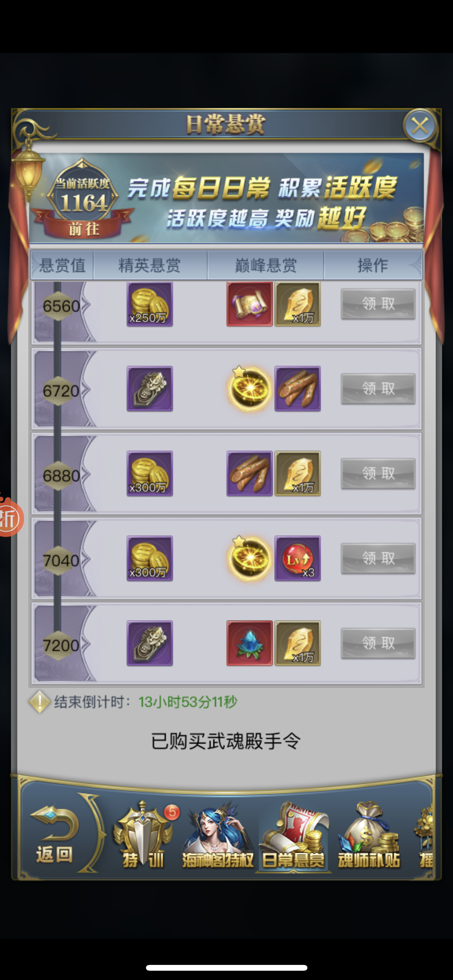
Task: Tap the x300万 coins reward at 7040
Action: (x=150, y=558)
